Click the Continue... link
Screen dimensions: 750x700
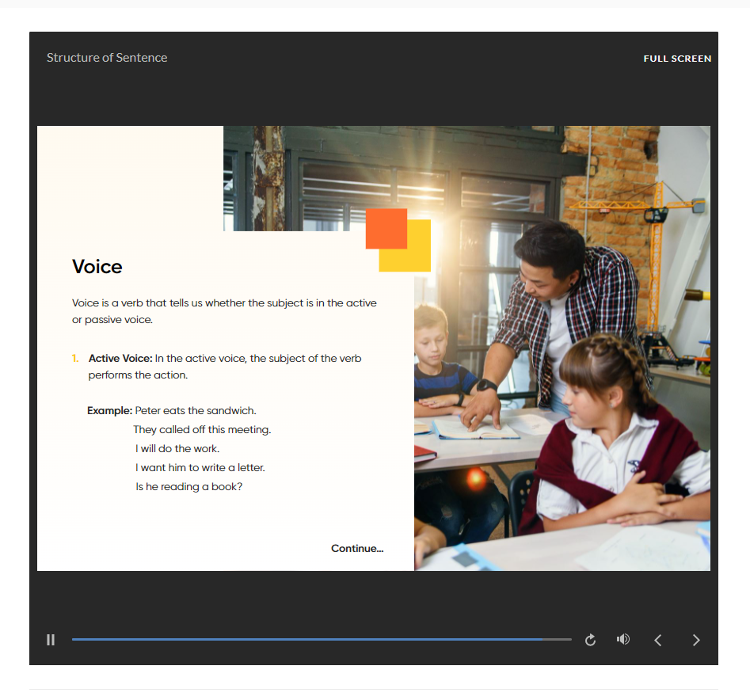coord(357,549)
